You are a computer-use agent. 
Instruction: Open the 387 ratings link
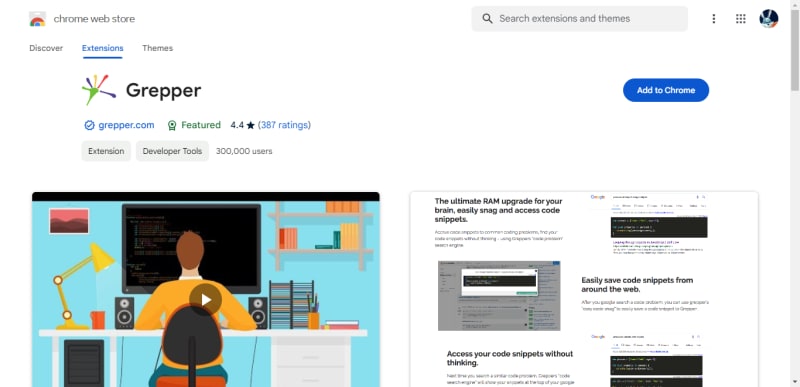(284, 125)
